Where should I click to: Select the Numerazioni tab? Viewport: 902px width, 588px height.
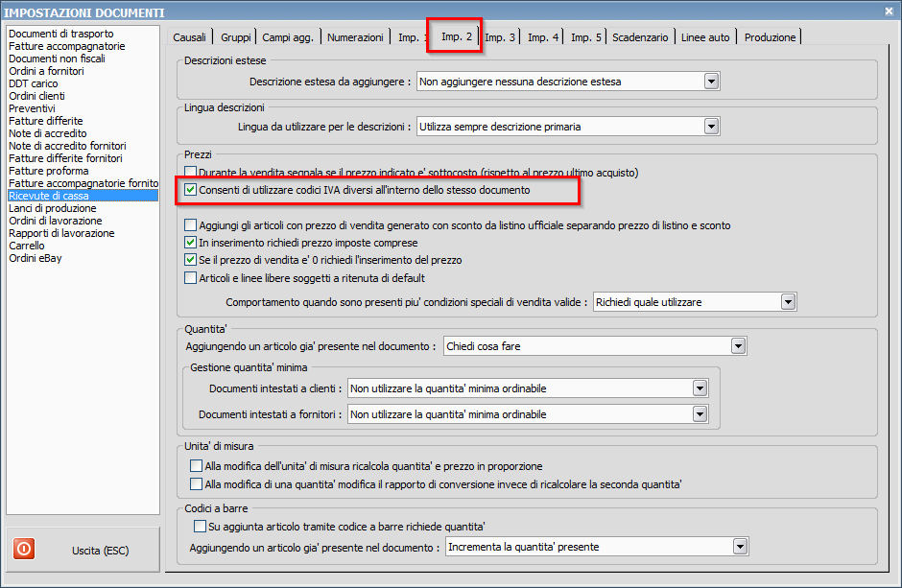point(355,37)
